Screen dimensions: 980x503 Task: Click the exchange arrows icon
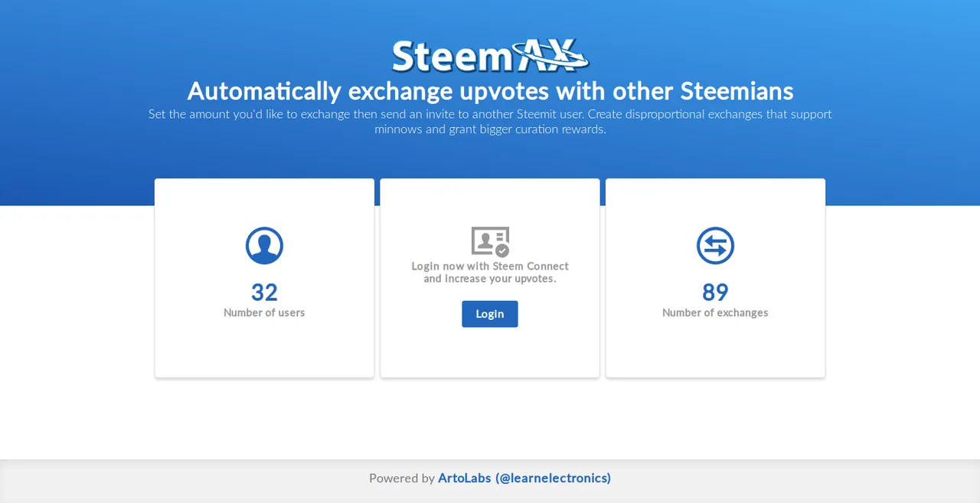pyautogui.click(x=715, y=246)
